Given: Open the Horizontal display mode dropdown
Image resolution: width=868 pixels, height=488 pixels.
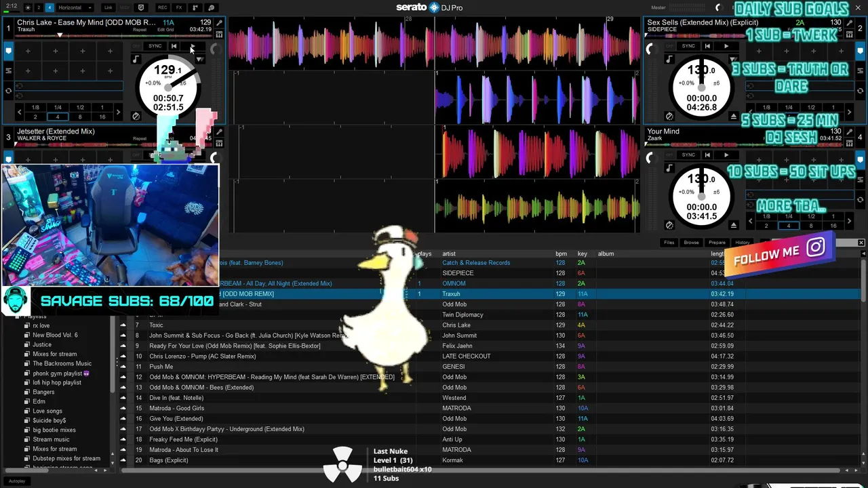Looking at the screenshot, I should (x=75, y=7).
